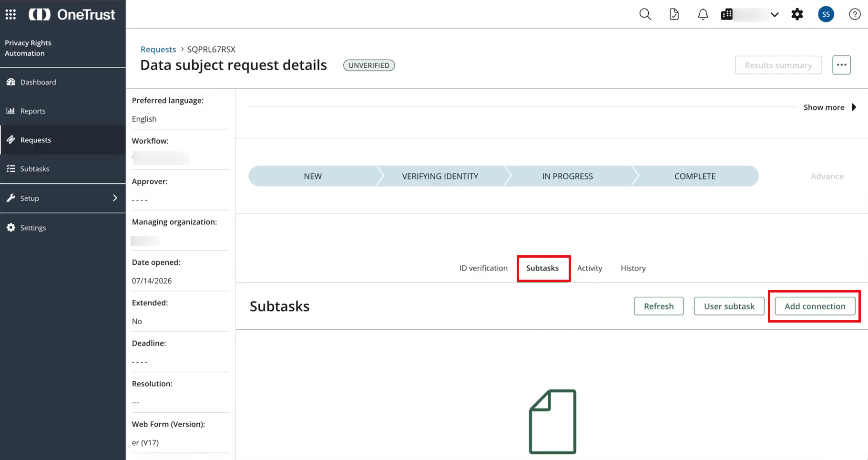Select the VERIFYING IDENTITY stage
This screenshot has width=868, height=460.
click(x=440, y=176)
